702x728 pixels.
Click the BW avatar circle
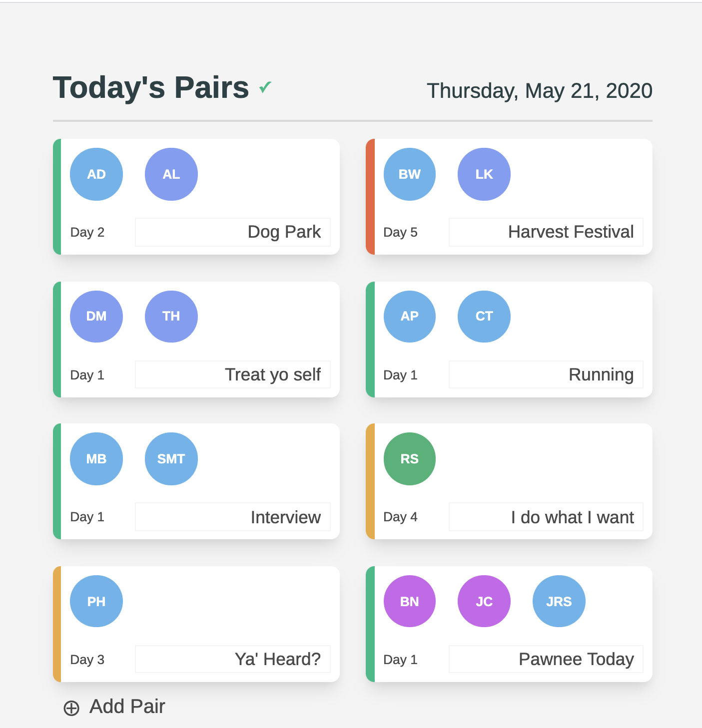410,174
